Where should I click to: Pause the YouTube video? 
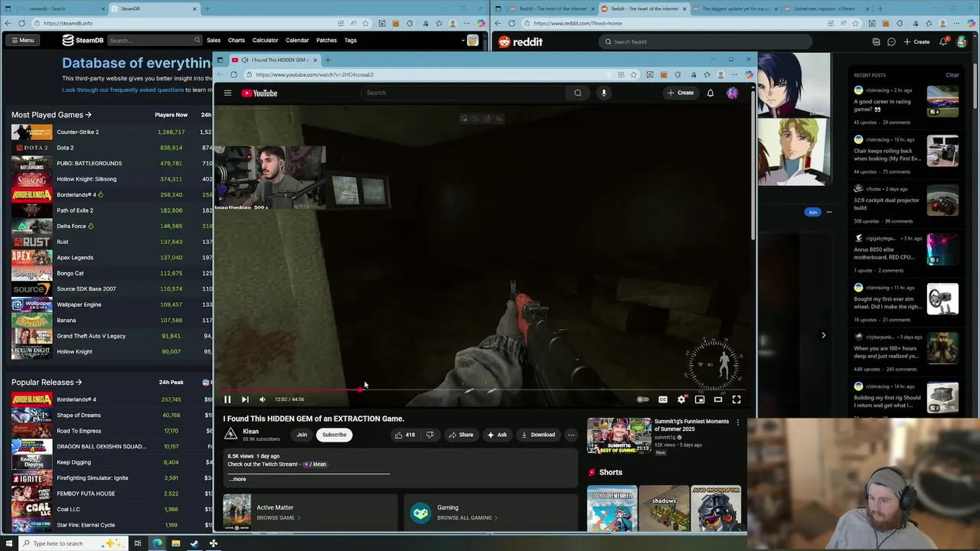tap(227, 399)
